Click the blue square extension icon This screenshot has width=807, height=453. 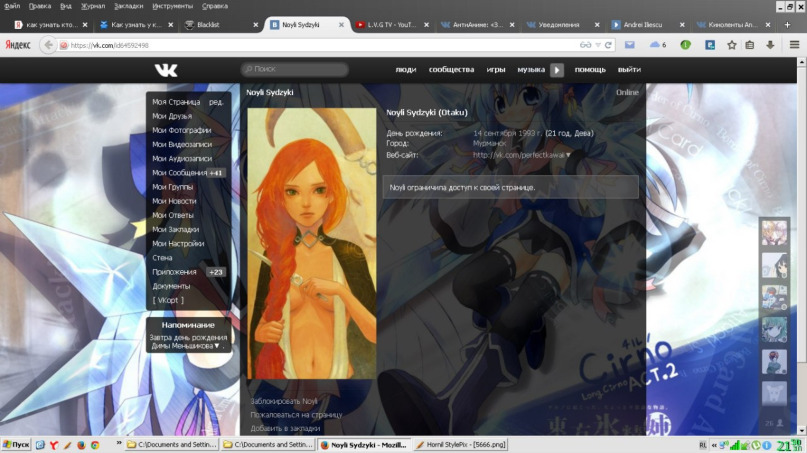pos(710,45)
